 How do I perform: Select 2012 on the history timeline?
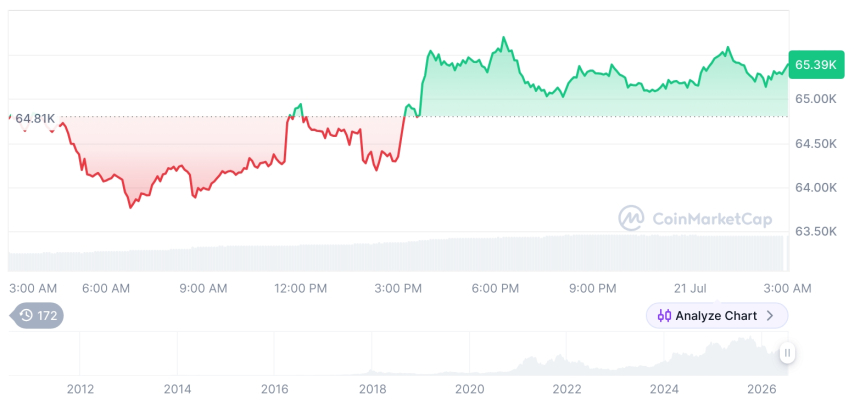(x=80, y=389)
